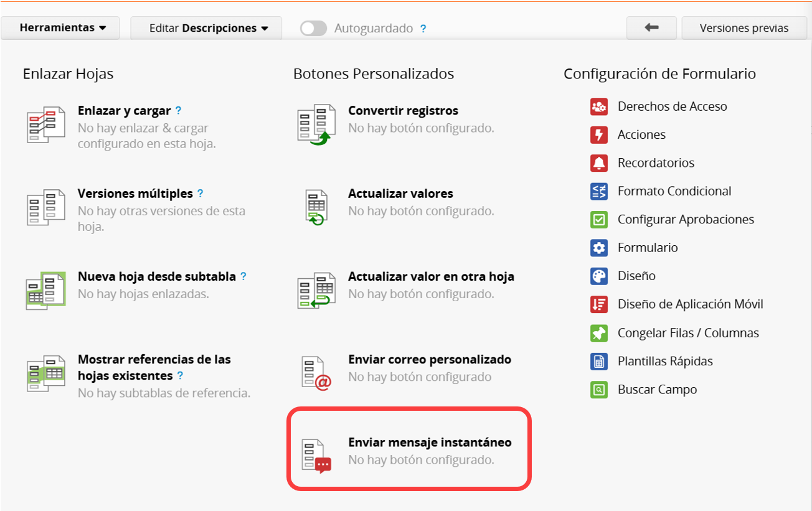Open help for Nueva hoja desde subtabla
Screen dimensions: 812x511
click(x=243, y=276)
